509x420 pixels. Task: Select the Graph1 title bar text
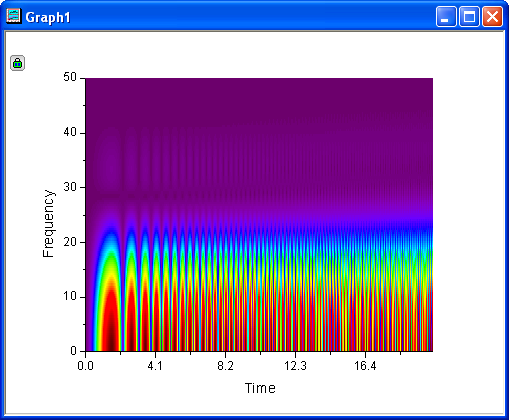click(48, 17)
